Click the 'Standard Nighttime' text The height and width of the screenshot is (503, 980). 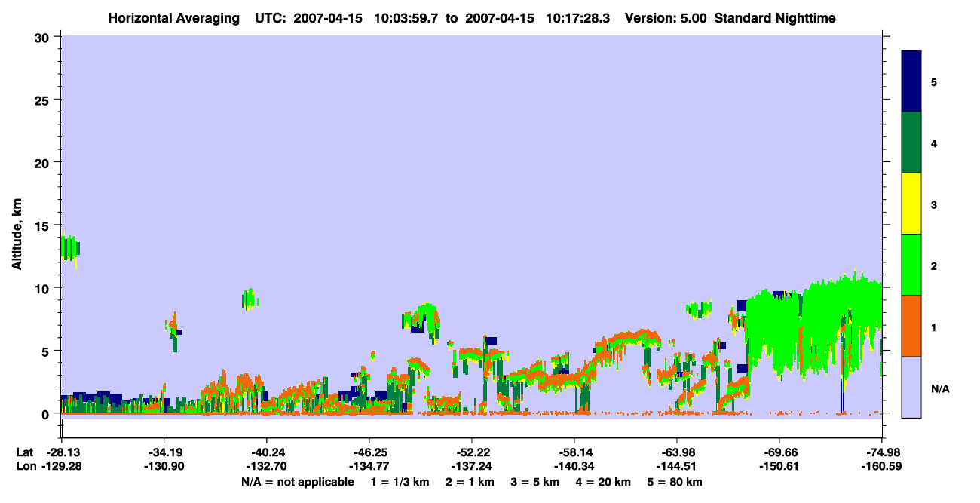[775, 18]
